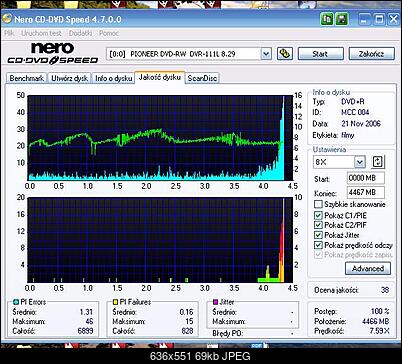This screenshot has width=402, height=364.
Task: Click the disc label filmy
Action: 348,135
